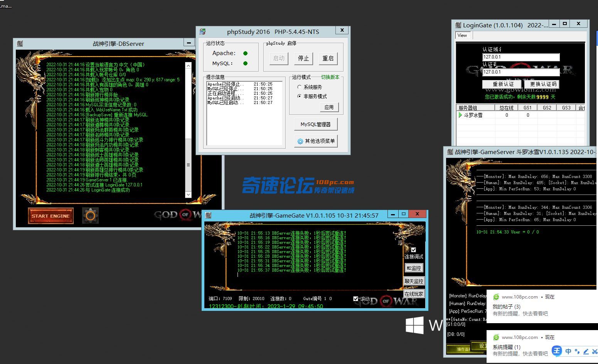Screen dimensions: 598x364
Task: Click the 应用 button in phpStudy
Action: coord(329,107)
